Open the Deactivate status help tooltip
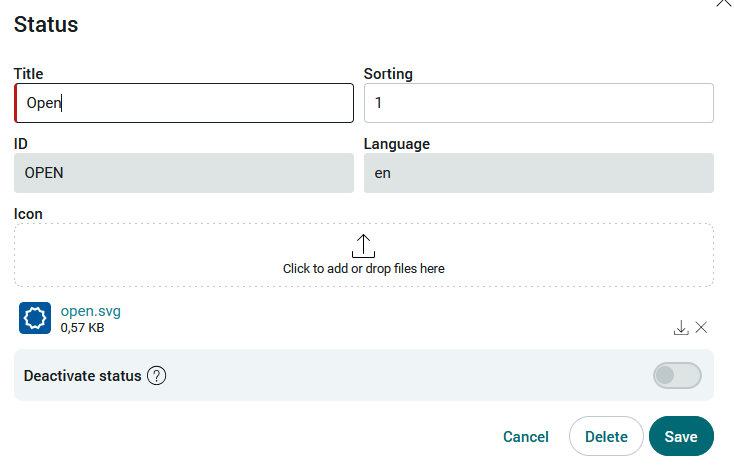This screenshot has width=734, height=470. (x=156, y=375)
